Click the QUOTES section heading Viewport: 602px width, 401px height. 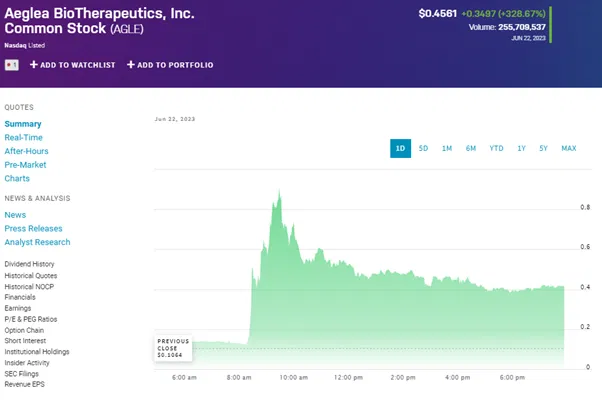19,107
